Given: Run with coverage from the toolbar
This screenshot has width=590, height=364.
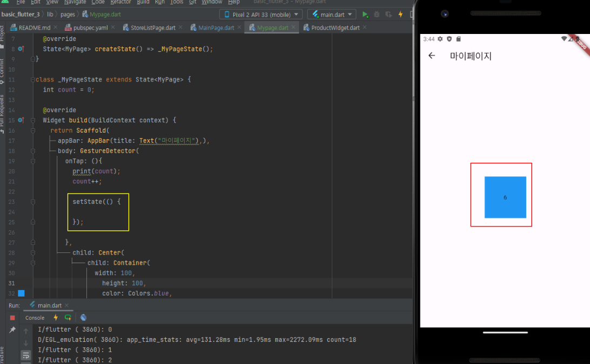Looking at the screenshot, I should point(388,14).
